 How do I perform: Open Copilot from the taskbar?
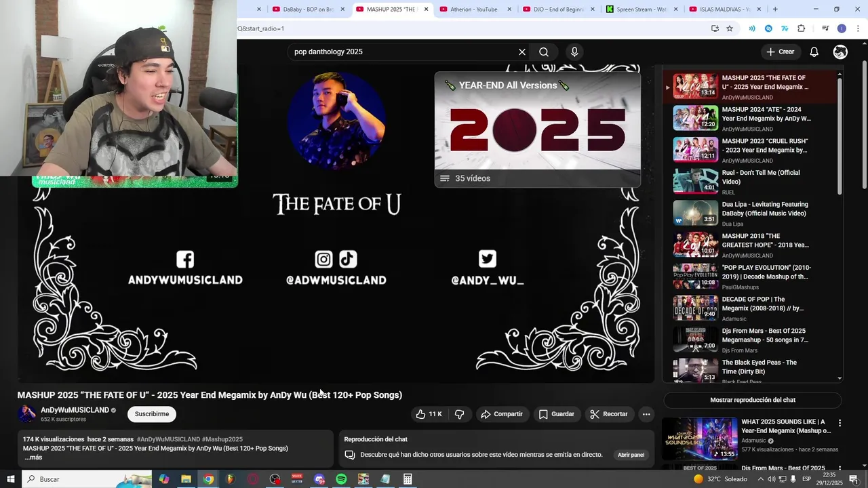[x=164, y=479]
